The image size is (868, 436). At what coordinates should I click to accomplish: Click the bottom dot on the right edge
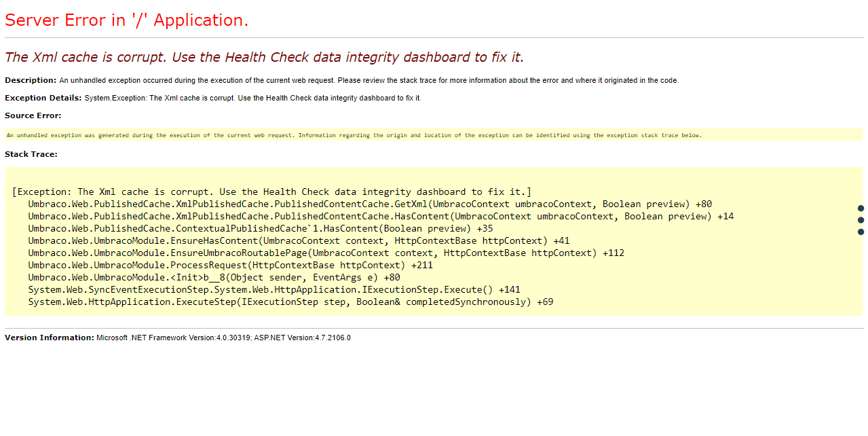pos(861,232)
